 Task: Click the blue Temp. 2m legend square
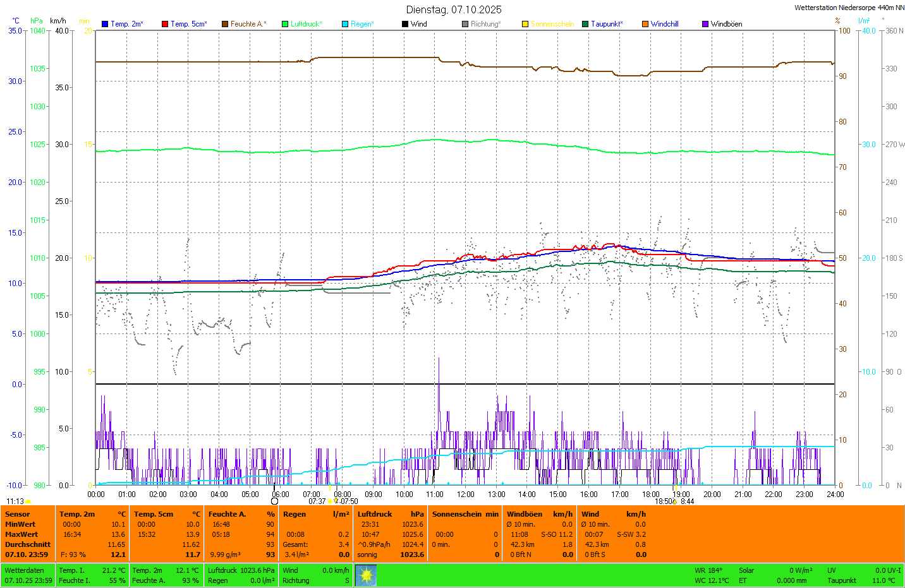click(x=105, y=24)
